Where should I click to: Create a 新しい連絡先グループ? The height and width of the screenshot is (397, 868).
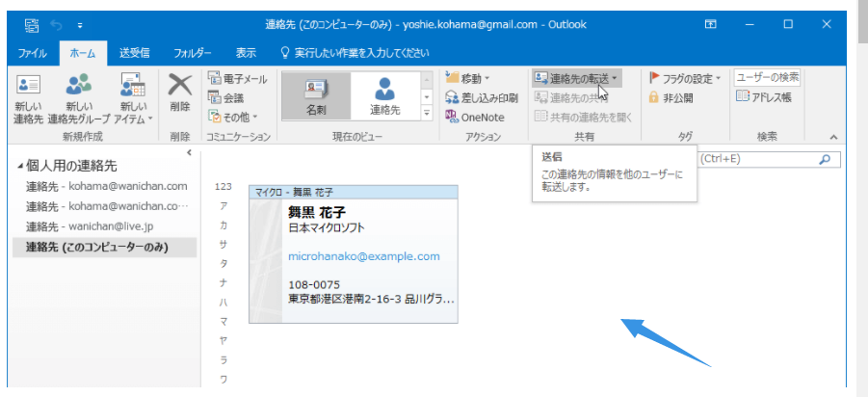(78, 98)
